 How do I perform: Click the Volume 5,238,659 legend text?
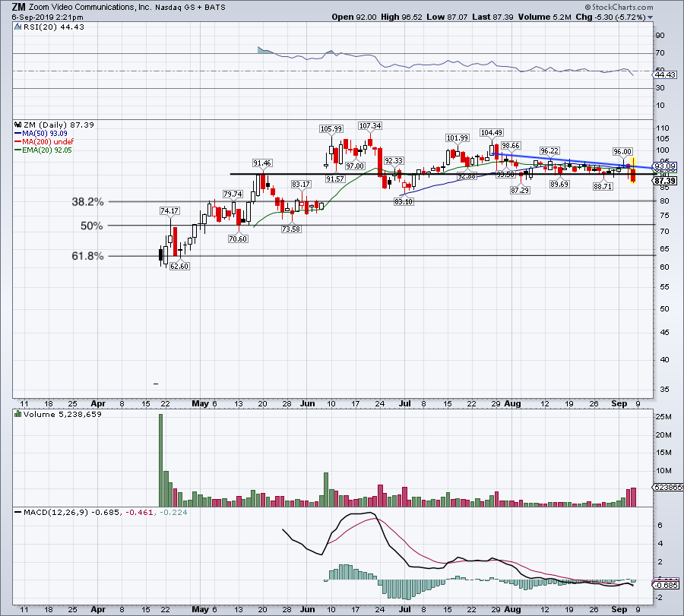(x=62, y=414)
